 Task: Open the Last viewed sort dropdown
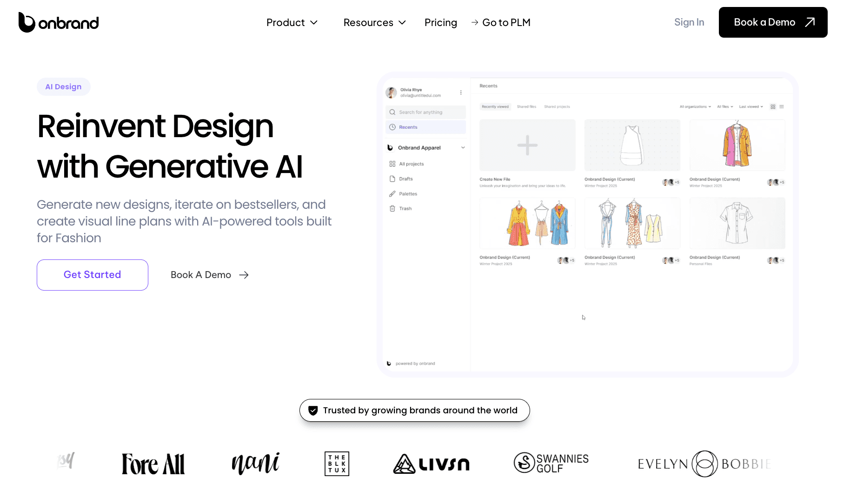(751, 106)
